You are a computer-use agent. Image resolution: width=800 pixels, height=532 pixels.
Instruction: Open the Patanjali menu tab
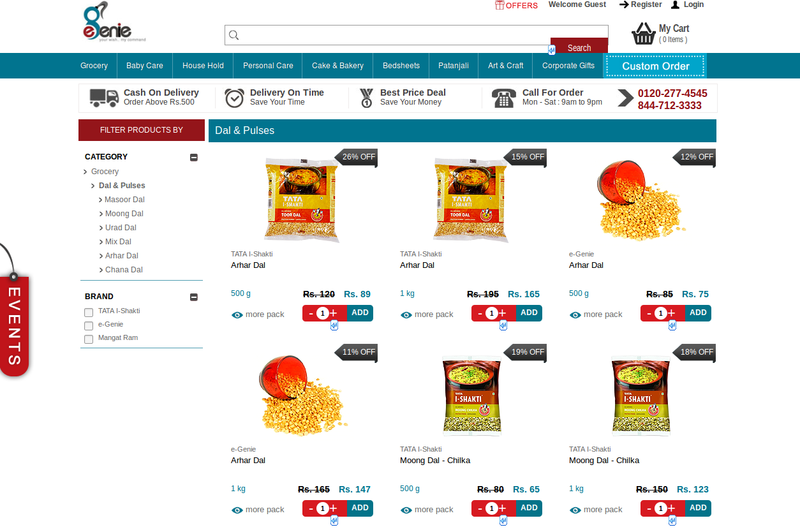[454, 66]
